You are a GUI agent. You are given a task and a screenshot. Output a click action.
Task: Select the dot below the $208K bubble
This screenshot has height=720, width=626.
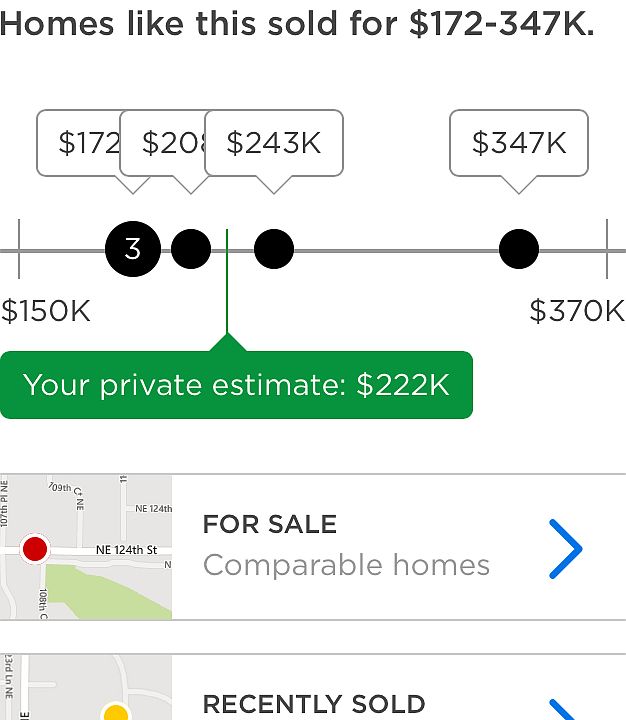[x=191, y=249]
